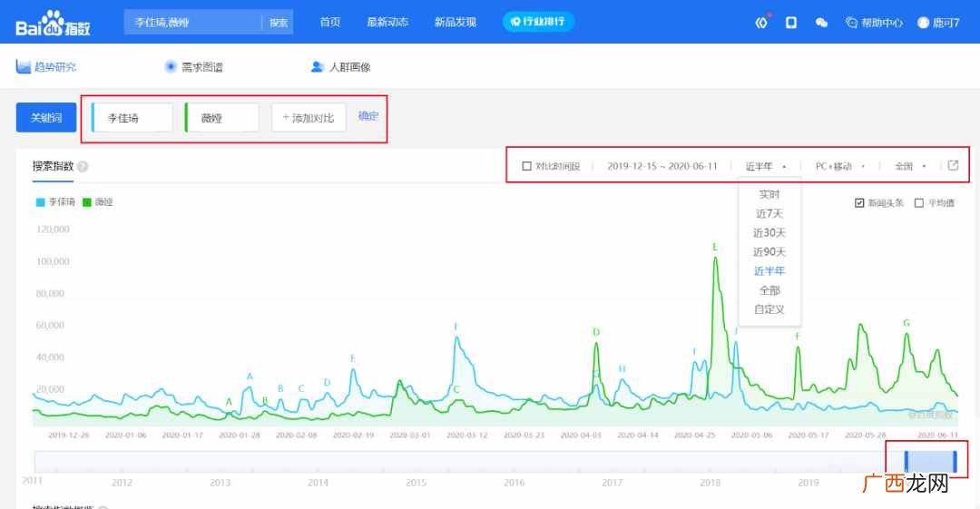Open the 近半年 time range dropdown
980x509 pixels.
[766, 166]
